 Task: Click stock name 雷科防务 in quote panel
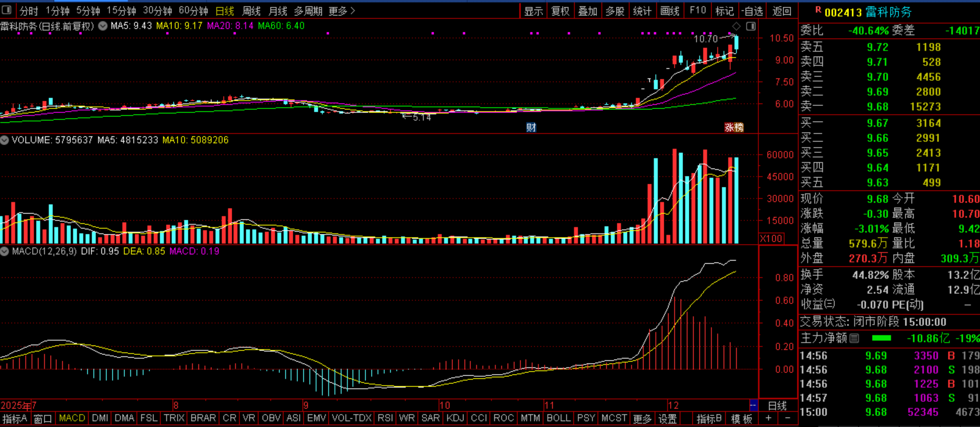click(889, 11)
